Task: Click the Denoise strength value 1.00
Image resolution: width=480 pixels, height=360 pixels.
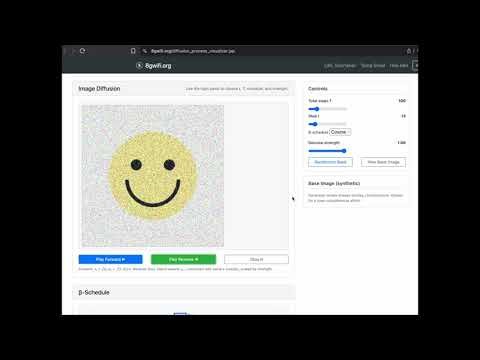Action: 402,143
